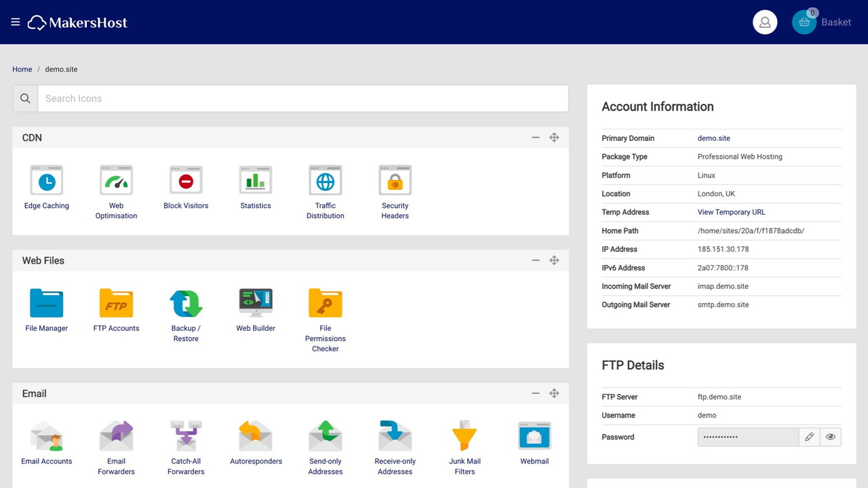Click View Temporary URL link
This screenshot has height=488, width=868.
pos(731,212)
